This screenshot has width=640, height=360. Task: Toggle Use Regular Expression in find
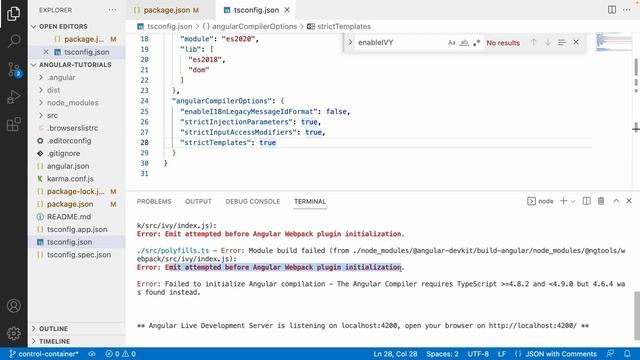(x=476, y=42)
